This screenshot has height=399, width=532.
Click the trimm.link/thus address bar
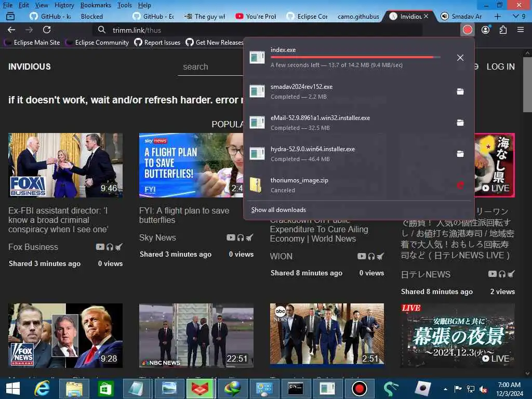click(258, 30)
